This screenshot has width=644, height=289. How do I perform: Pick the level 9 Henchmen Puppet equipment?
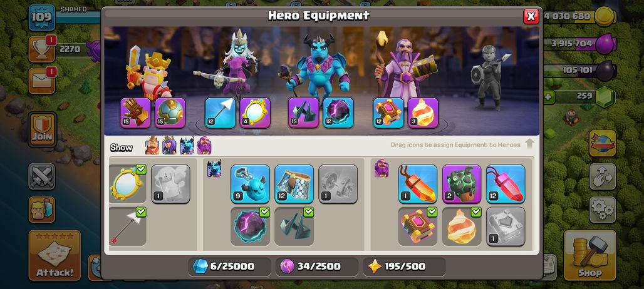(x=250, y=184)
